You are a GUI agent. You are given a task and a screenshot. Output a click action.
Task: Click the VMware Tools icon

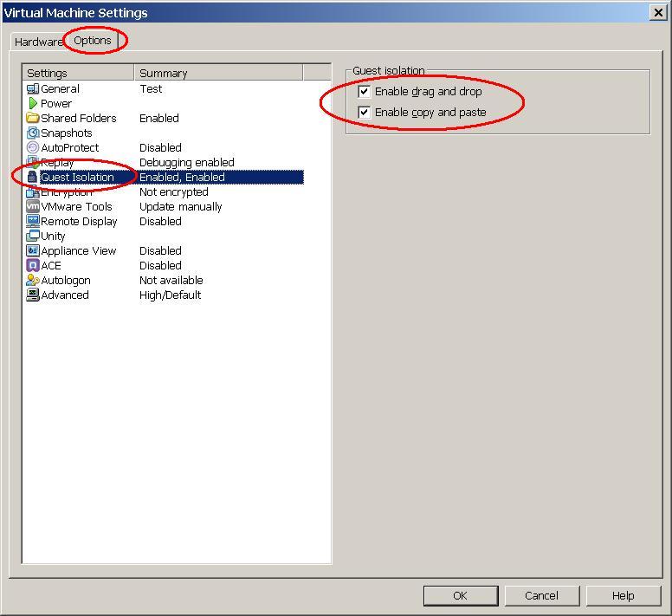[x=33, y=206]
